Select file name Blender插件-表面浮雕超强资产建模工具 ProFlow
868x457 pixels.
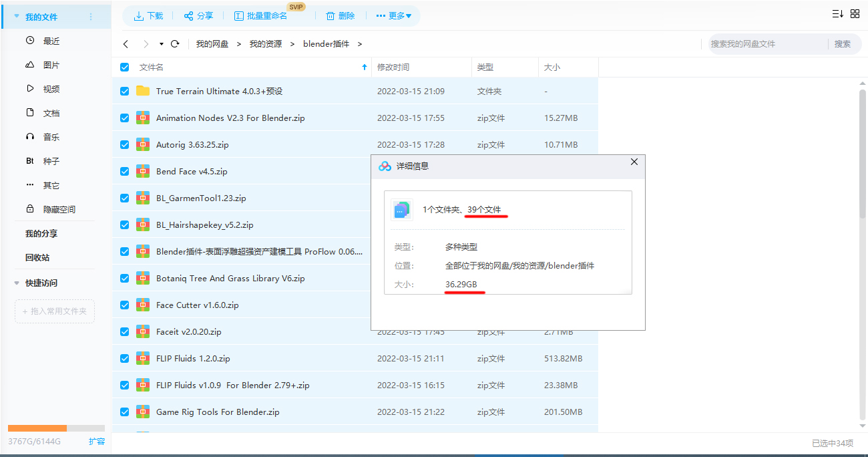pyautogui.click(x=259, y=252)
